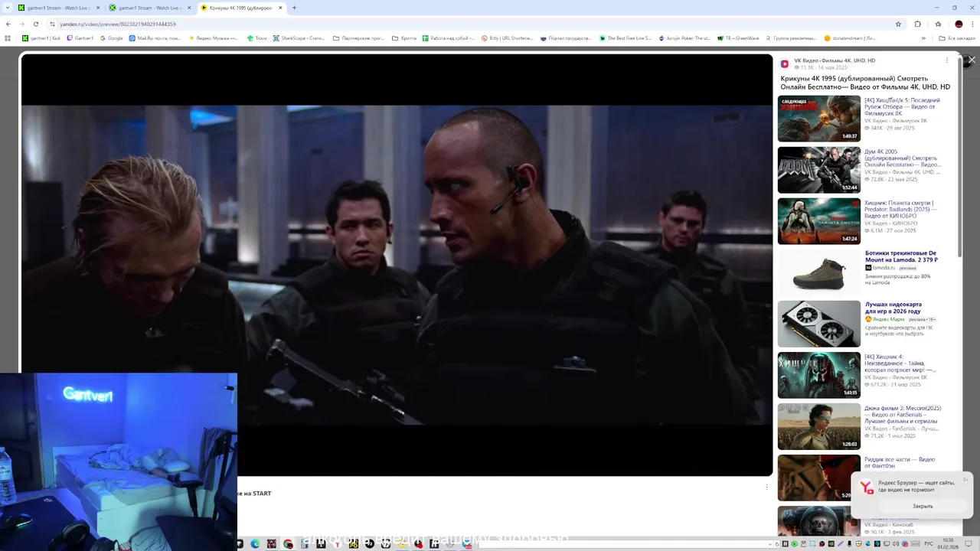
Task: Click the main video player
Action: (397, 265)
